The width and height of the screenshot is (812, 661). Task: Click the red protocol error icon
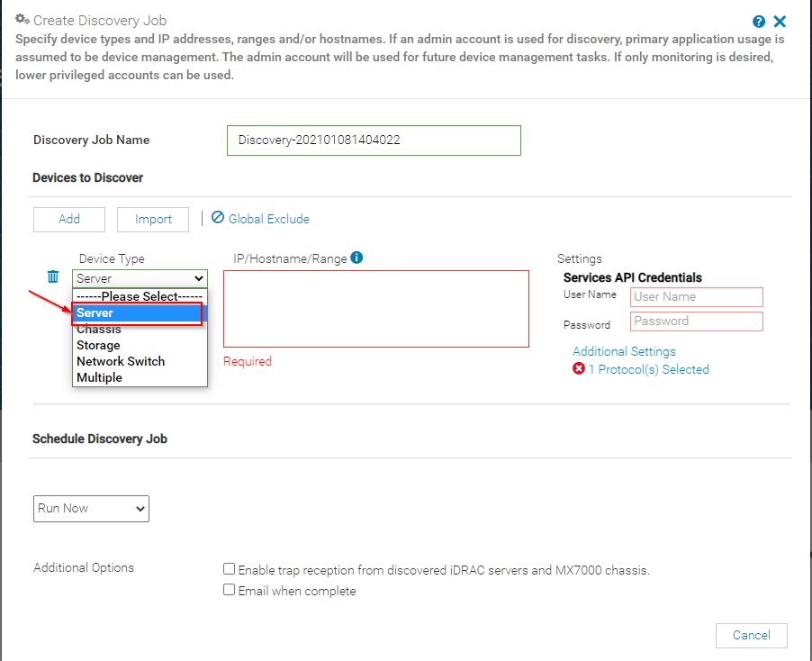(579, 368)
